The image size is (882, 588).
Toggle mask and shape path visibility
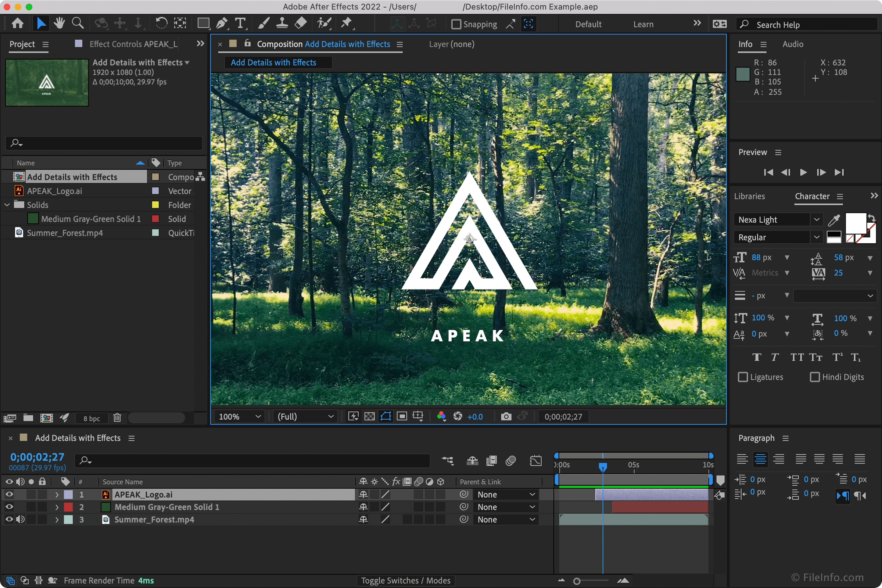(386, 417)
